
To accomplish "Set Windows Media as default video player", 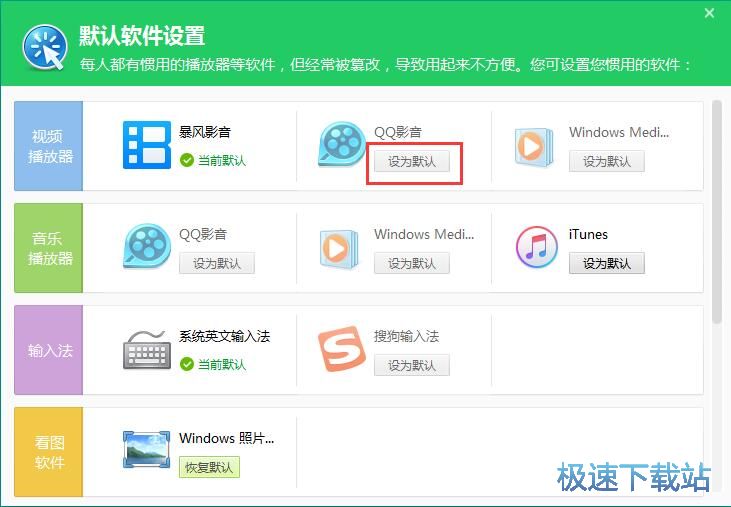I will pyautogui.click(x=607, y=161).
